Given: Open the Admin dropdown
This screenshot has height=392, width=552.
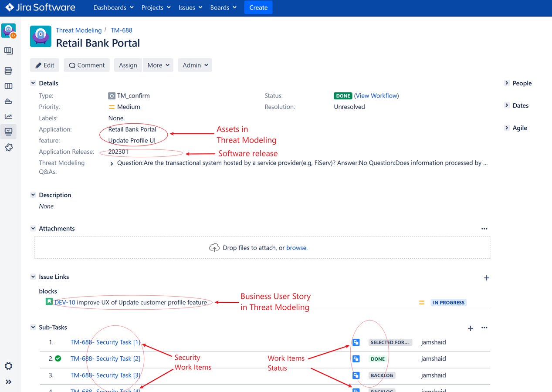Looking at the screenshot, I should (x=195, y=65).
